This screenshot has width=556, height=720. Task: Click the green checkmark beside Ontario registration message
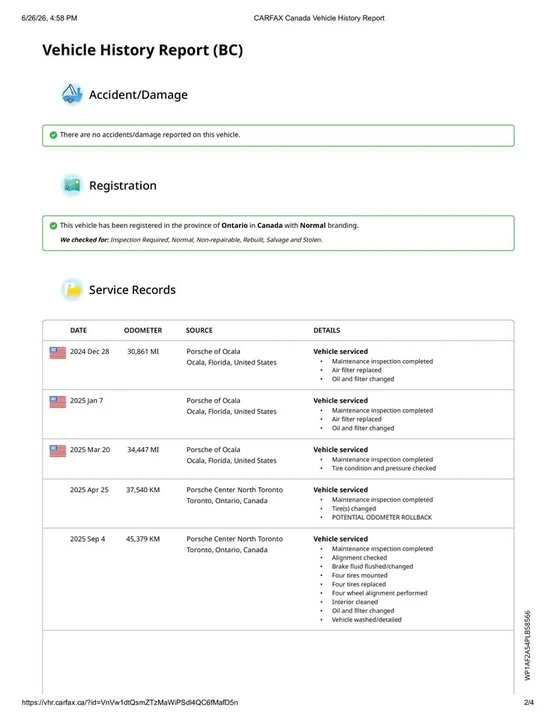53,225
